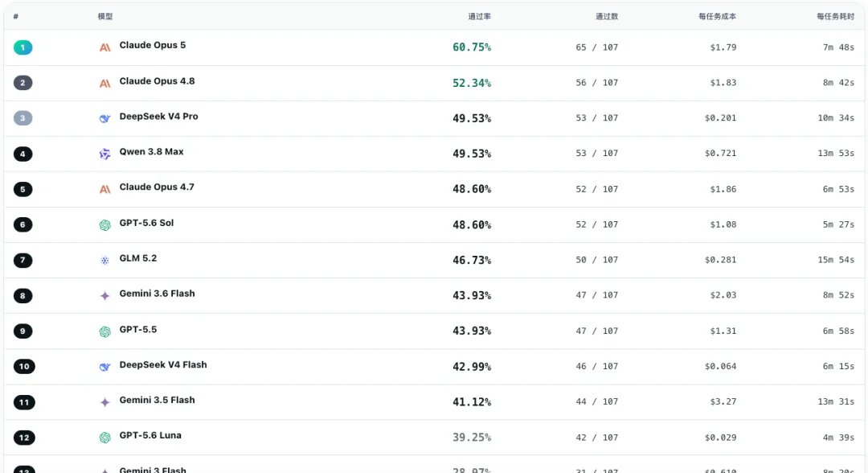868x473 pixels.
Task: Click the OpenAI logo beside GPT-5.6 Sol
Action: coord(104,225)
